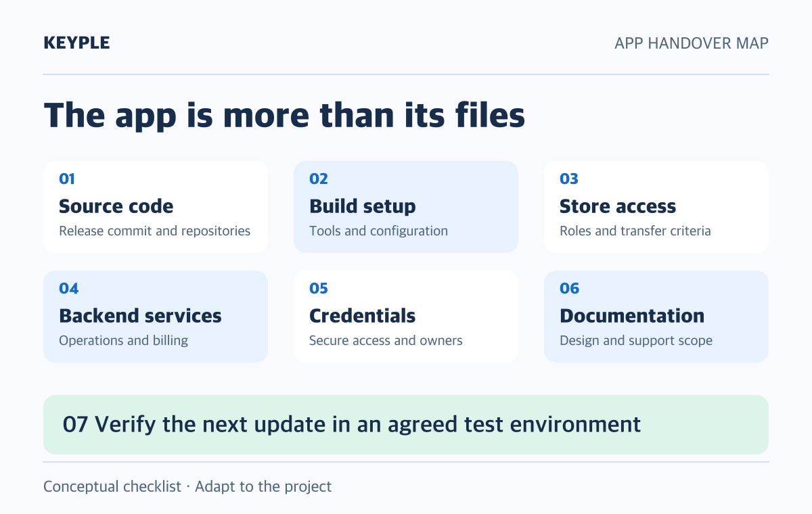Select the Documentation card title
The image size is (812, 514).
(x=632, y=316)
